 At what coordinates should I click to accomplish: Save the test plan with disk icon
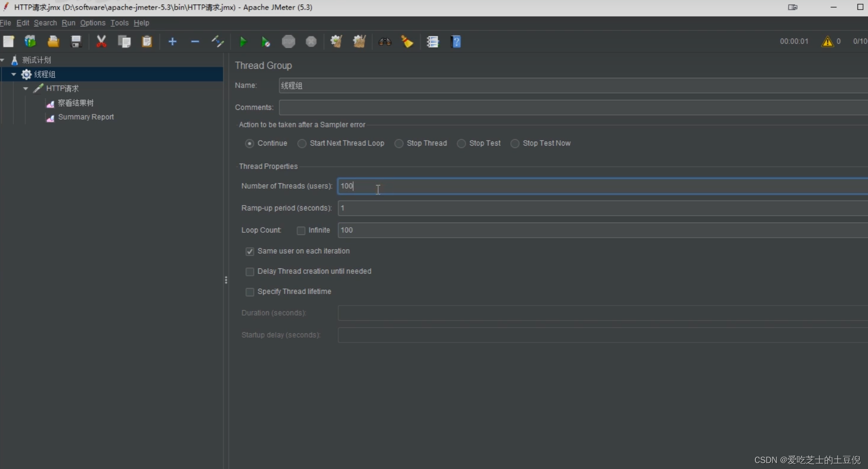click(76, 42)
